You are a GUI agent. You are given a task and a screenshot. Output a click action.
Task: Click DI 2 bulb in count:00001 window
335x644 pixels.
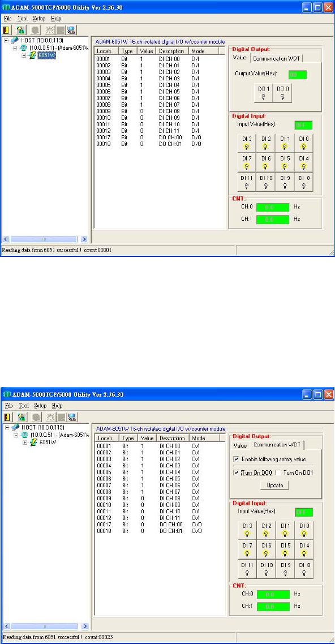click(x=265, y=143)
